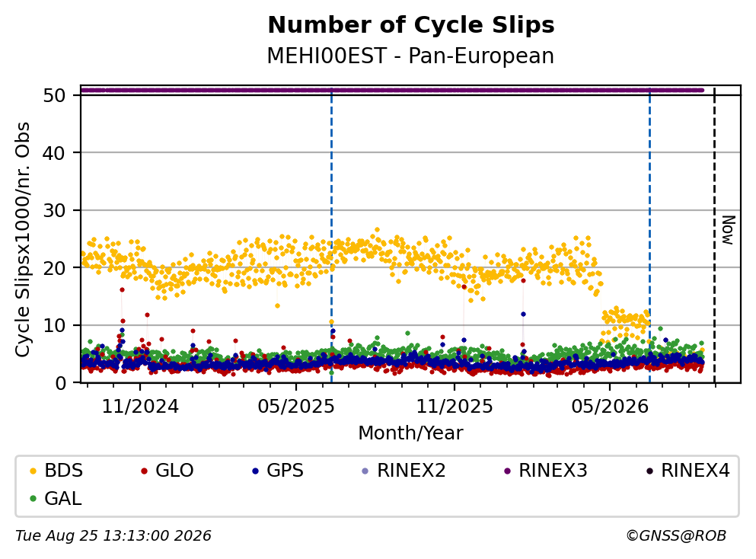Select the GAL legend label
The height and width of the screenshot is (559, 756).
point(63,498)
